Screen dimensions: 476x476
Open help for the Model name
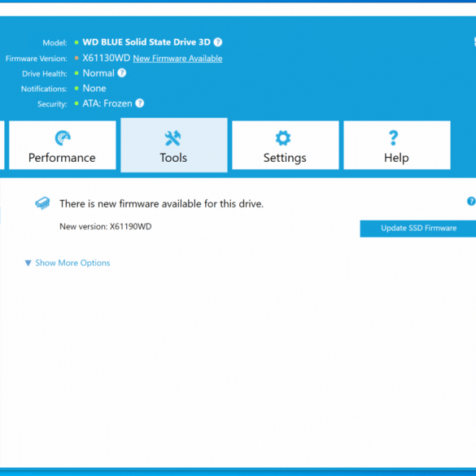pyautogui.click(x=218, y=42)
